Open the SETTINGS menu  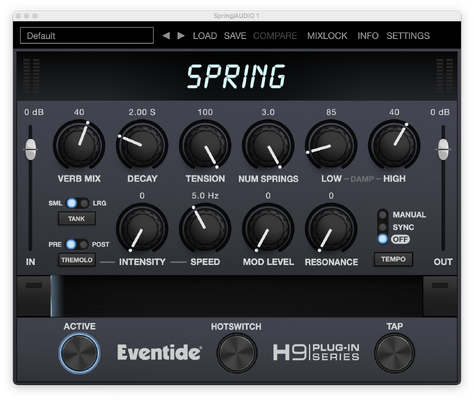408,36
